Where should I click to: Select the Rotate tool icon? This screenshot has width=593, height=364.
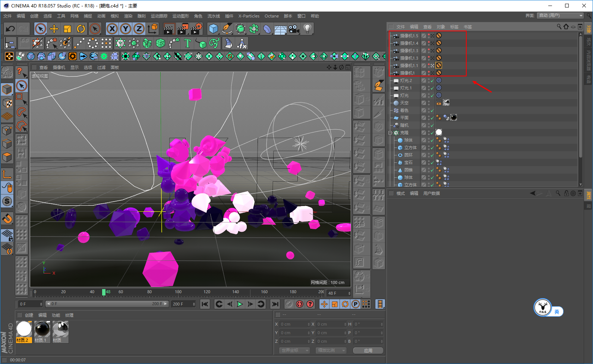(81, 29)
